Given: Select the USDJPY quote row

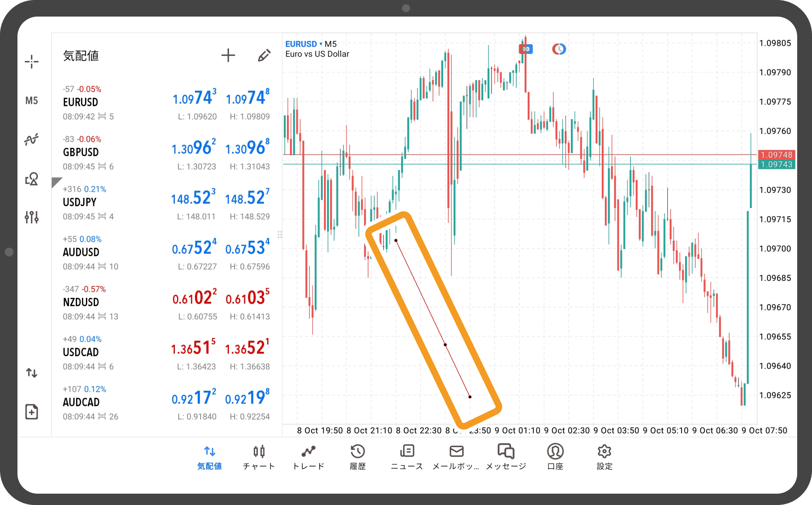Looking at the screenshot, I should (x=166, y=202).
